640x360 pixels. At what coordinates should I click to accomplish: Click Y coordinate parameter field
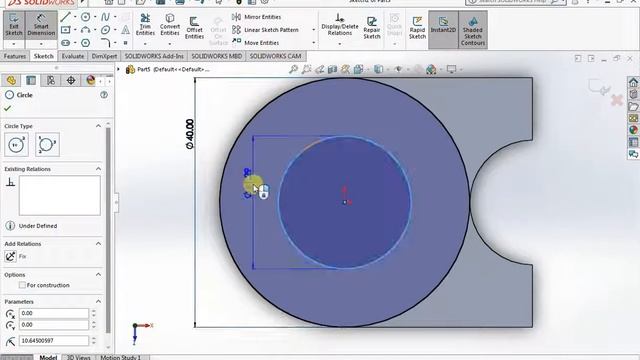[54, 324]
